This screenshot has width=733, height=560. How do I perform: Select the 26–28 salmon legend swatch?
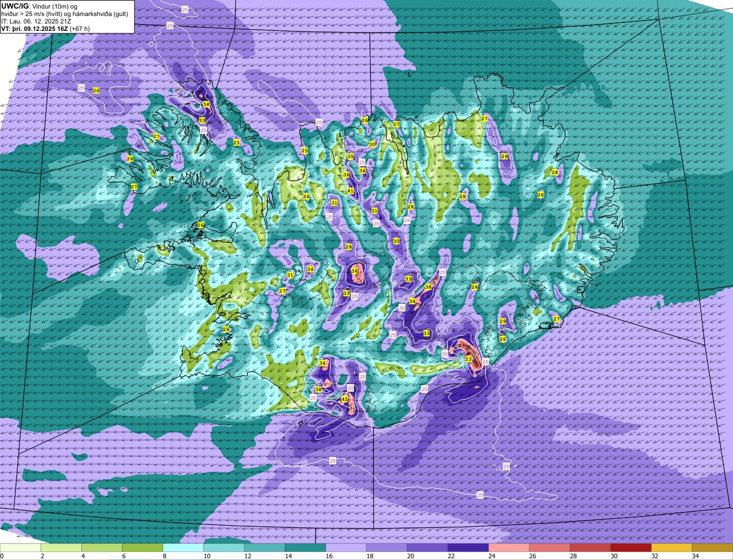click(x=550, y=548)
